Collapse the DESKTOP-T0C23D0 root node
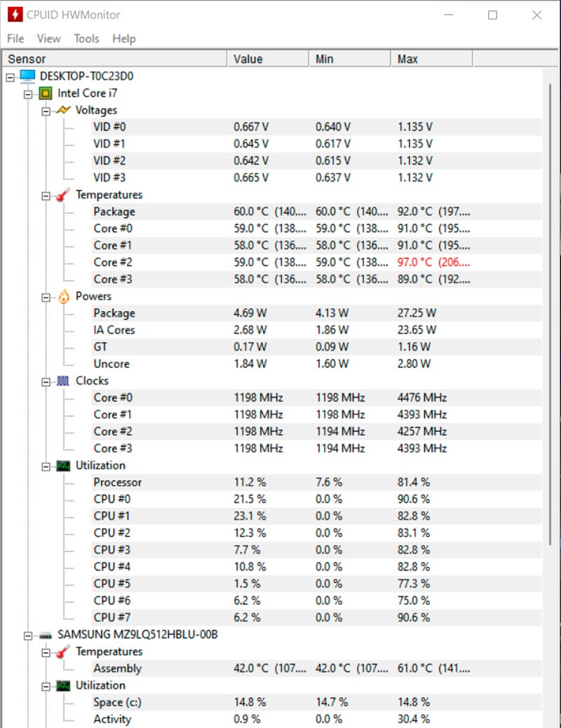The image size is (561, 728). click(x=11, y=77)
